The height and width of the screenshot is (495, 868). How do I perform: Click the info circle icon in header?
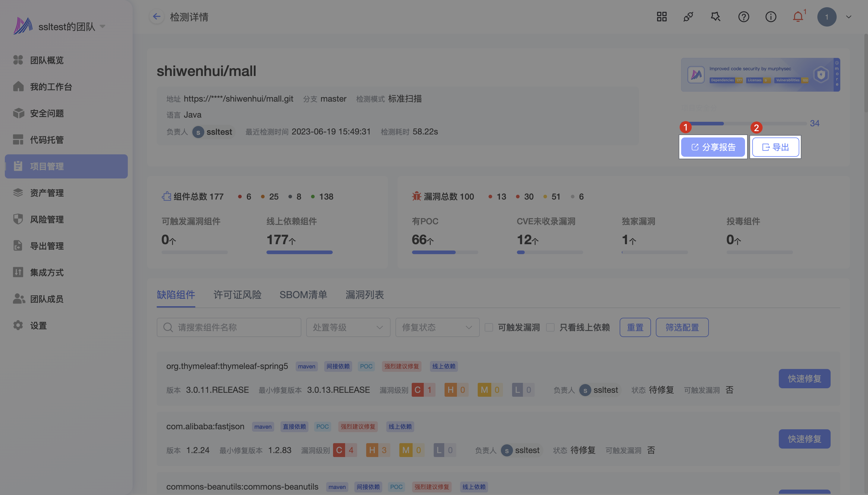[x=770, y=17]
